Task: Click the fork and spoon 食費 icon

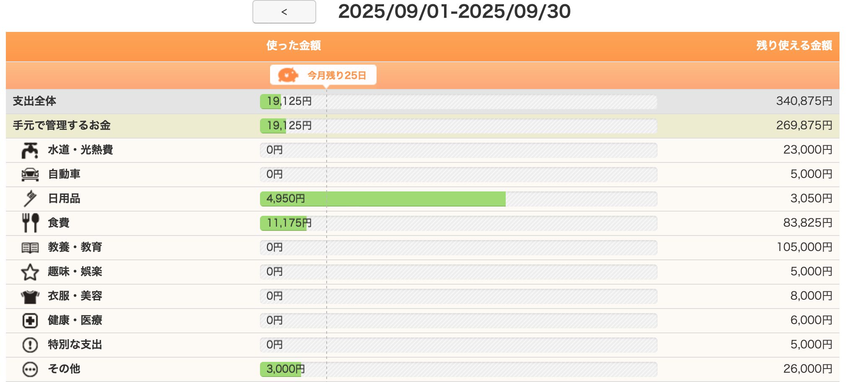Action: [31, 222]
